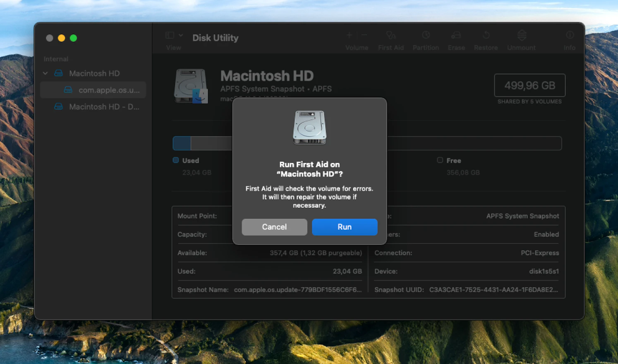
Task: Collapse the Macintosh HD disclosure arrow
Action: tap(46, 73)
